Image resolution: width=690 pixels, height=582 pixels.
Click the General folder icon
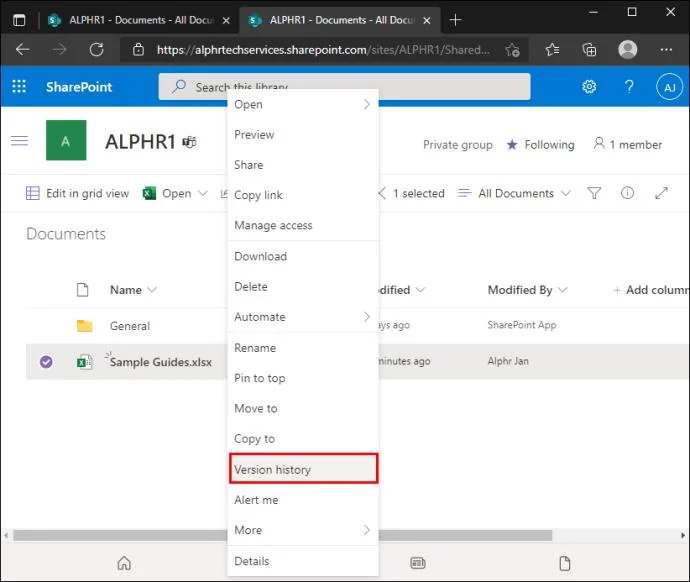(84, 326)
